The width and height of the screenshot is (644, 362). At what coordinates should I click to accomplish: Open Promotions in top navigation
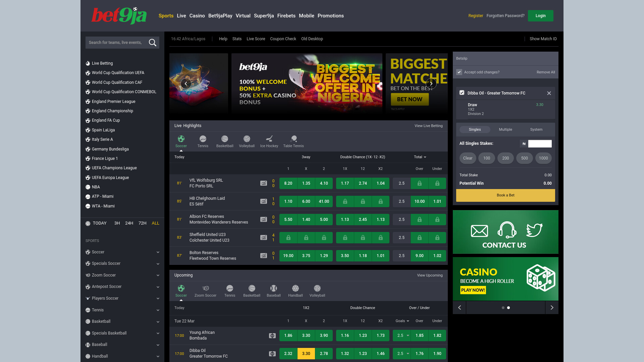coord(331,16)
